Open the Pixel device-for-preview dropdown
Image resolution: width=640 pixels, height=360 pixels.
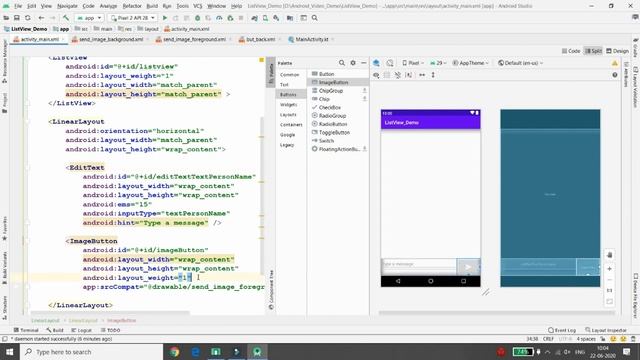pyautogui.click(x=413, y=63)
